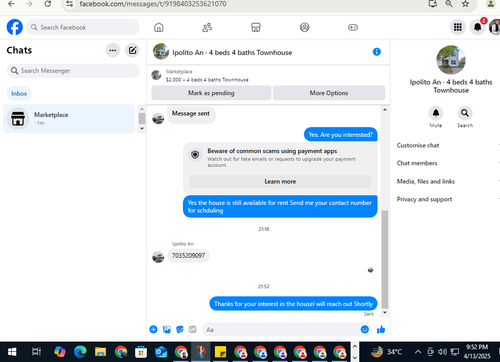Click conversation scrollbar down arrow

[385, 313]
